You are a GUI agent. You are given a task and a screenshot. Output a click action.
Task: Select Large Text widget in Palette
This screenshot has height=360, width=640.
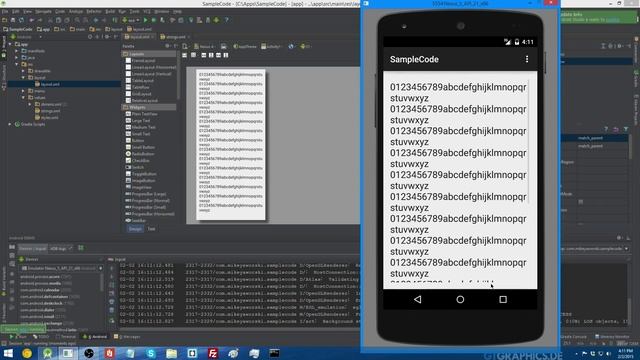pos(138,120)
